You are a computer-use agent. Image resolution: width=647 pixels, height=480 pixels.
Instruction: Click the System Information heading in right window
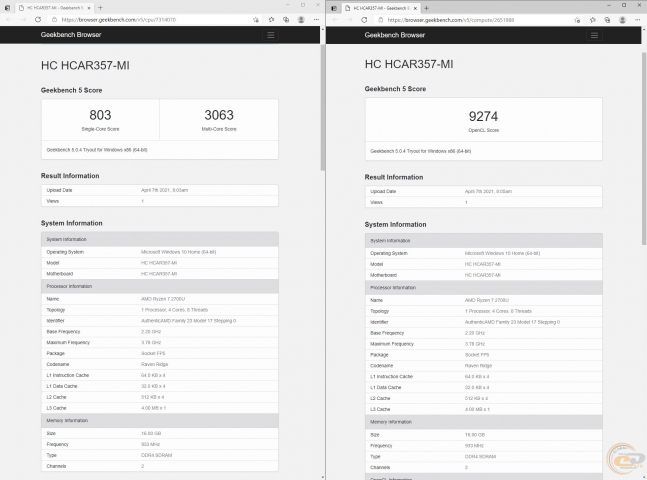(395, 225)
